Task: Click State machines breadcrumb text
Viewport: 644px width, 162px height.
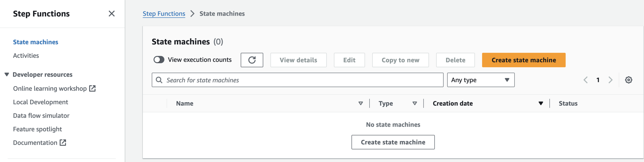Action: pyautogui.click(x=222, y=14)
